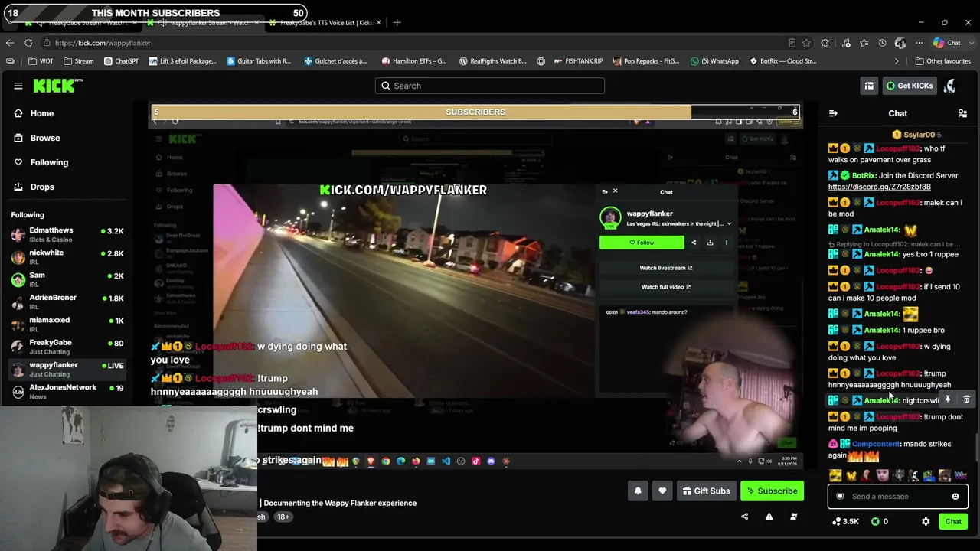
Task: Report the stream with the warning icon
Action: (x=769, y=517)
